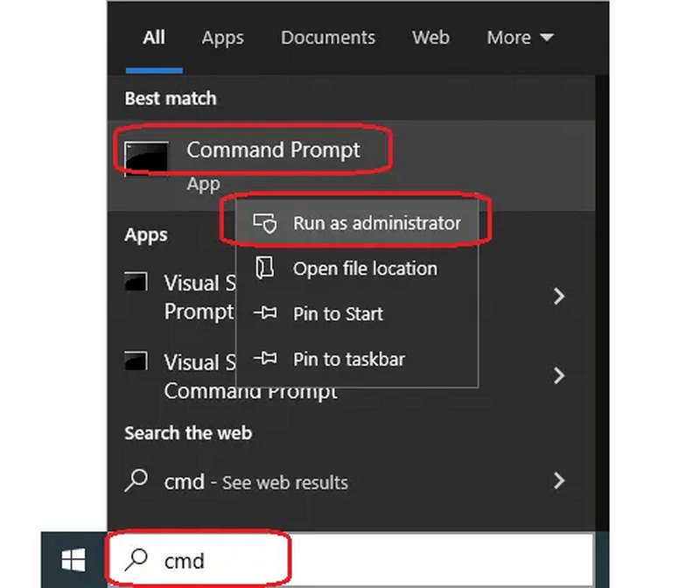Image resolution: width=700 pixels, height=588 pixels.
Task: Expand the second Visual Studio Command Prompt chevron
Action: (559, 375)
